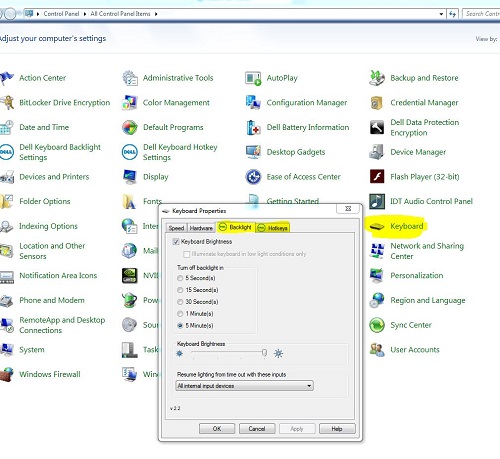Open the Flash Player (32-bit) icon

(377, 177)
